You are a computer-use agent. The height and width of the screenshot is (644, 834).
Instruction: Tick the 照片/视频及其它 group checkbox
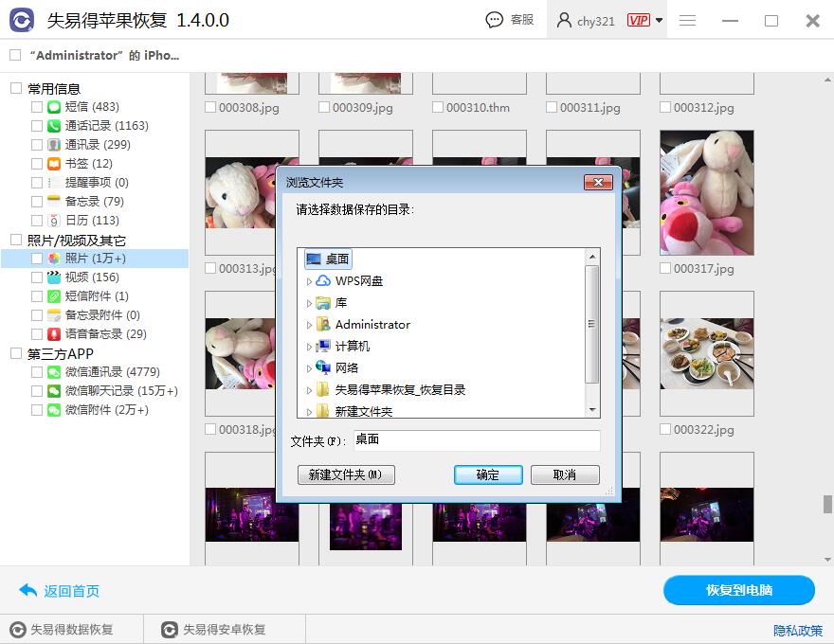point(16,240)
